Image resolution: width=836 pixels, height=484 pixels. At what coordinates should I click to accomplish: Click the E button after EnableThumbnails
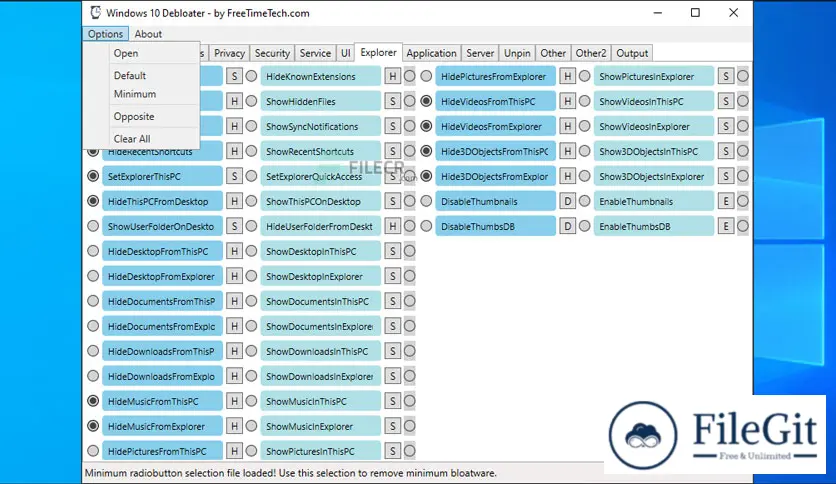(x=726, y=201)
